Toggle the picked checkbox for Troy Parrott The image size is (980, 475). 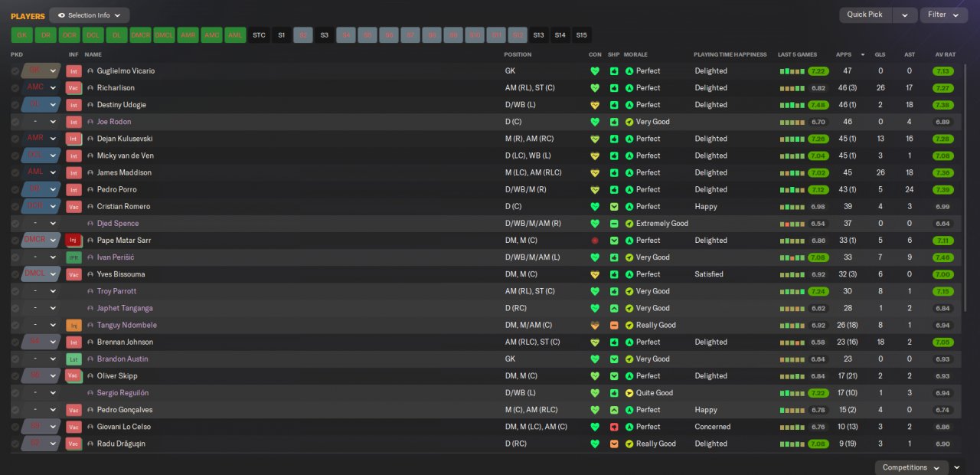pos(15,291)
